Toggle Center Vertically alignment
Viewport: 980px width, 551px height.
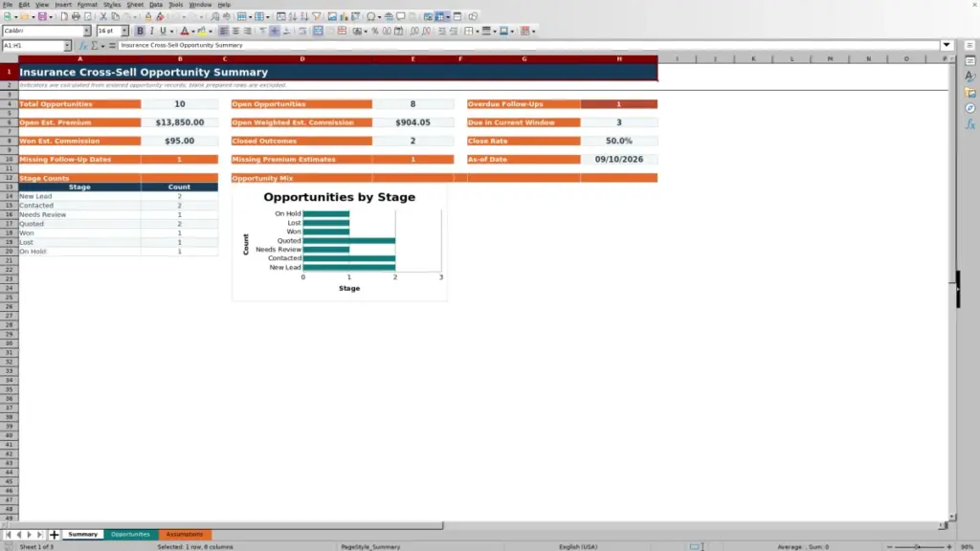[275, 31]
